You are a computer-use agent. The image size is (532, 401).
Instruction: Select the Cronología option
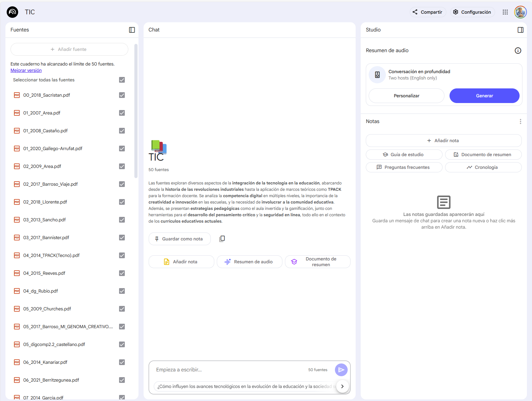click(x=483, y=167)
